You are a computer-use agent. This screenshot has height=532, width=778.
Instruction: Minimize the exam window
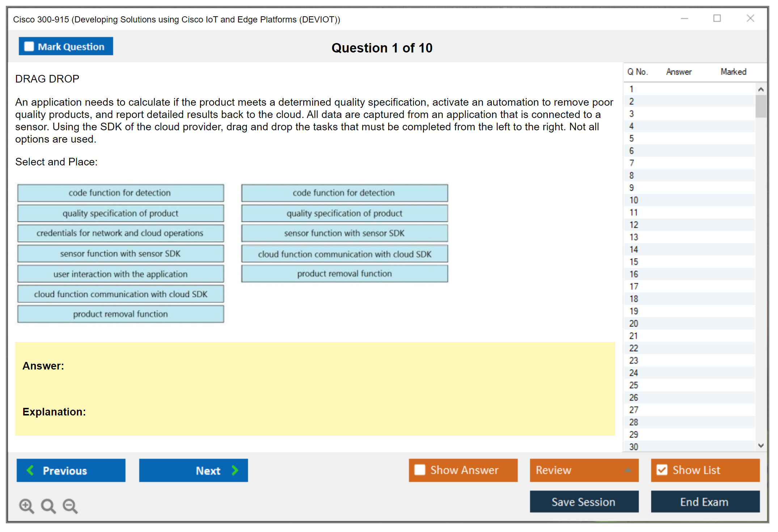click(x=684, y=18)
